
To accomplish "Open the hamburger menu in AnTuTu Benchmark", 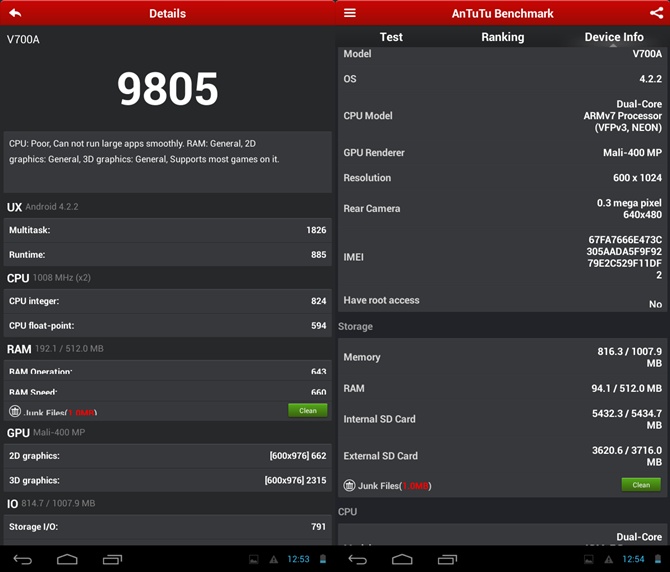I will (350, 13).
